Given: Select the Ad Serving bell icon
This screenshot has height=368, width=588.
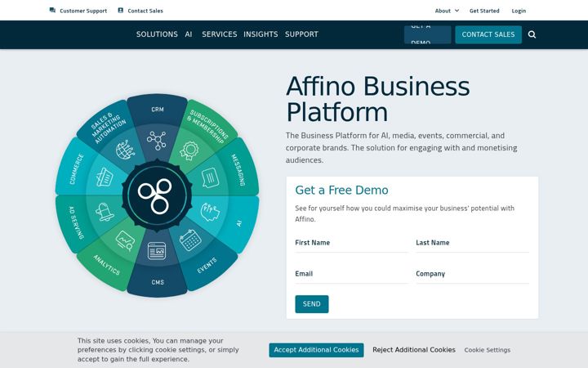Looking at the screenshot, I should click(x=105, y=212).
